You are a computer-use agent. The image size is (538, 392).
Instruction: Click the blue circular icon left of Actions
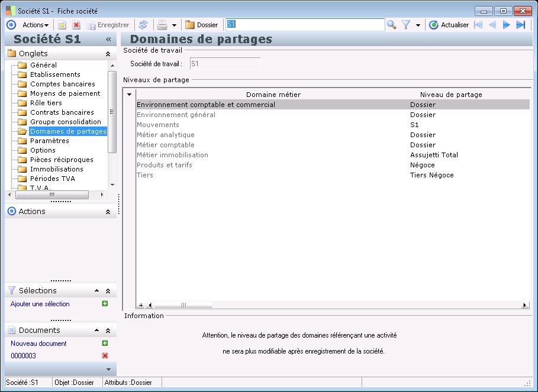(11, 25)
